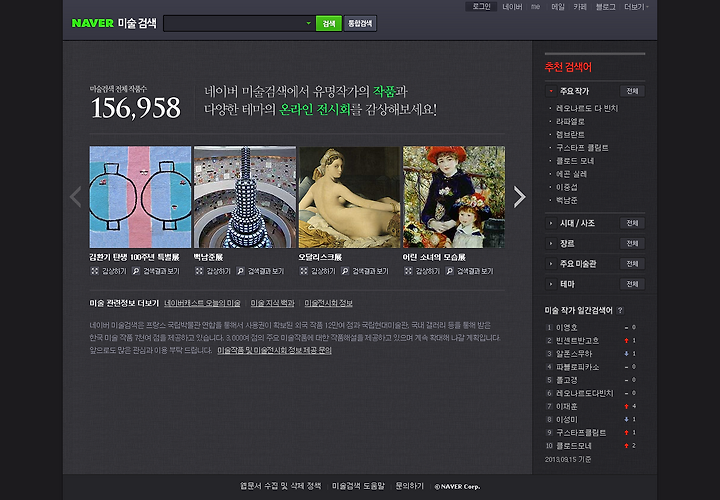Open the 메일 top menu link

557,7
